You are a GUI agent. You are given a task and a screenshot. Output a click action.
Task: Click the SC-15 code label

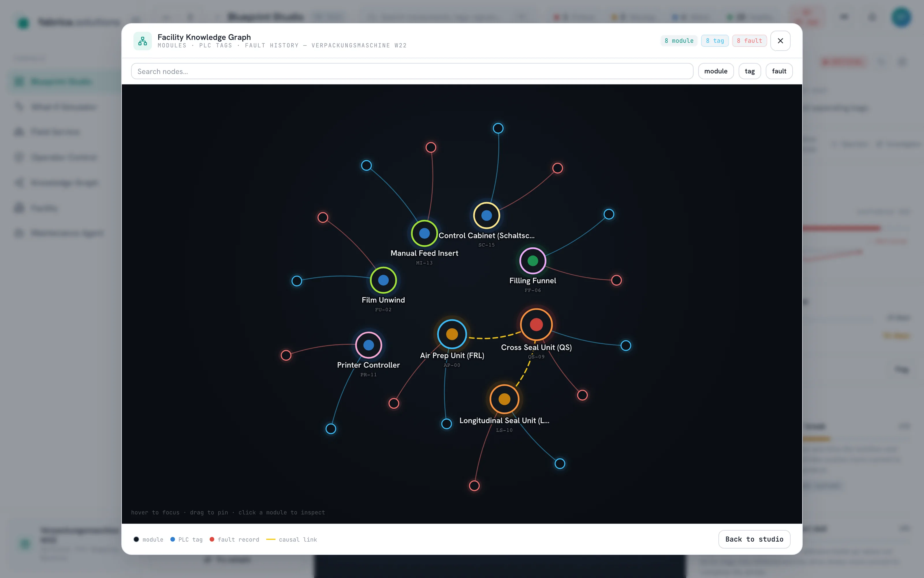point(487,245)
